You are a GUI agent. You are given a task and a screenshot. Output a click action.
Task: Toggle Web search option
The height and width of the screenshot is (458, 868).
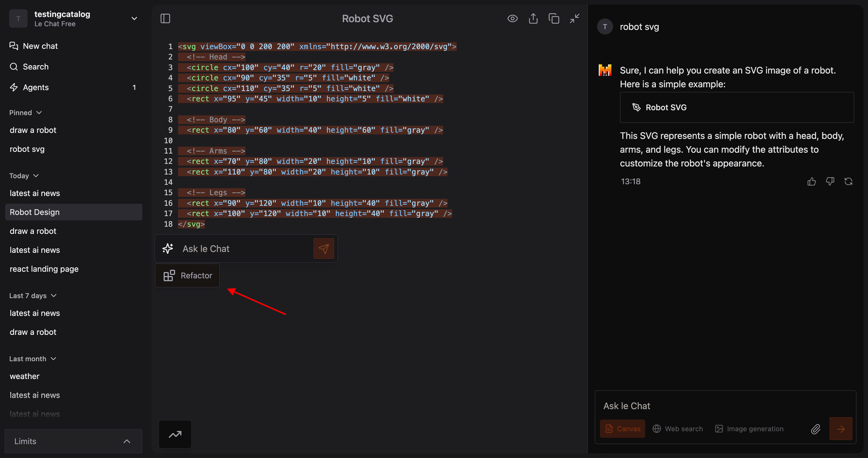pyautogui.click(x=678, y=429)
